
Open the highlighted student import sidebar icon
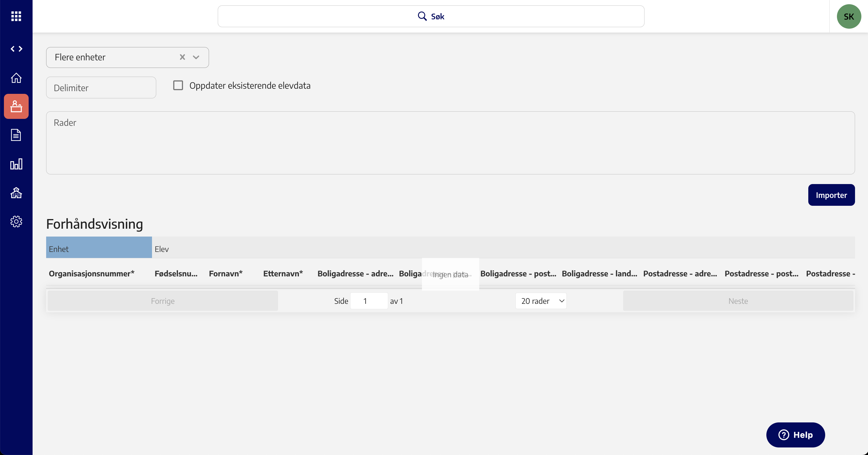point(16,107)
